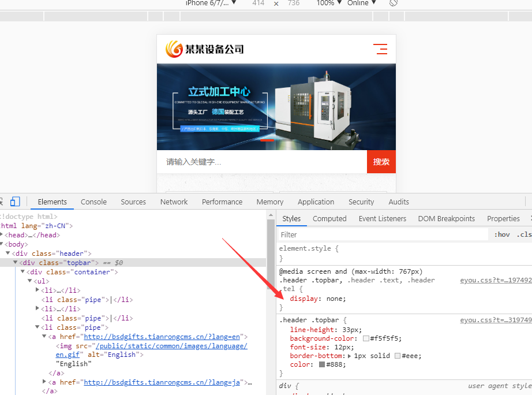Click the scrollbar up arrow in Elements panel
The image size is (532, 395).
point(271,215)
